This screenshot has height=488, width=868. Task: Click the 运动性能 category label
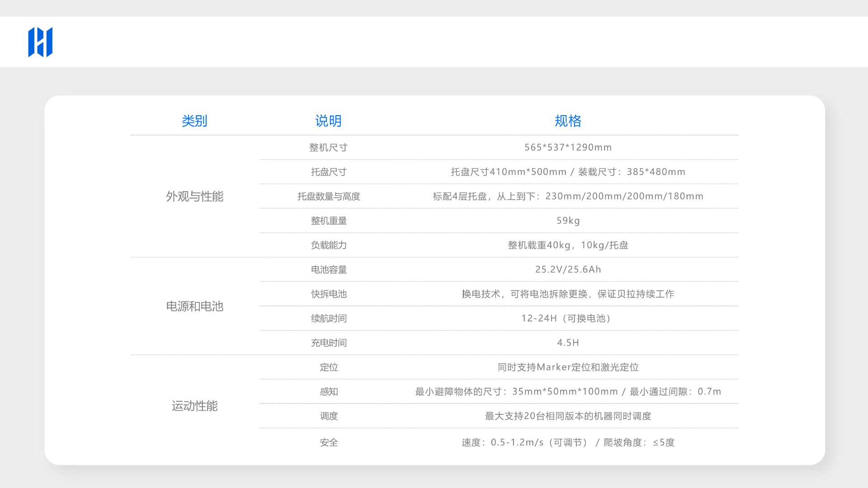point(194,406)
